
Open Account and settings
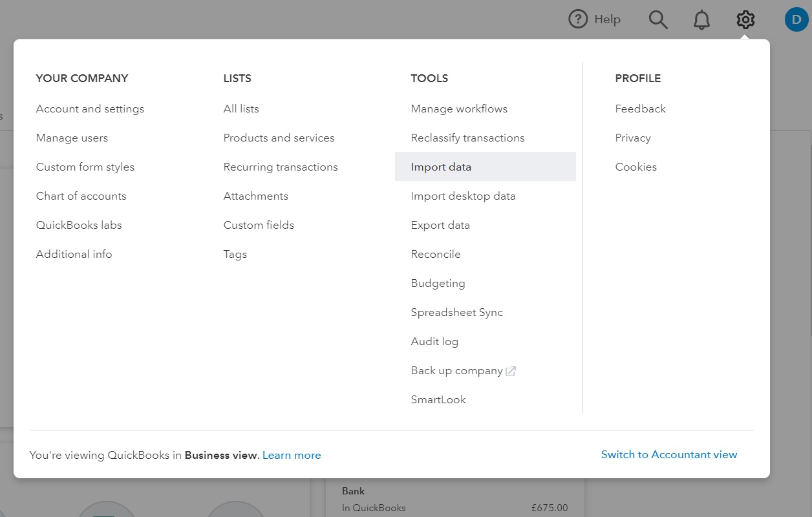[x=90, y=109]
